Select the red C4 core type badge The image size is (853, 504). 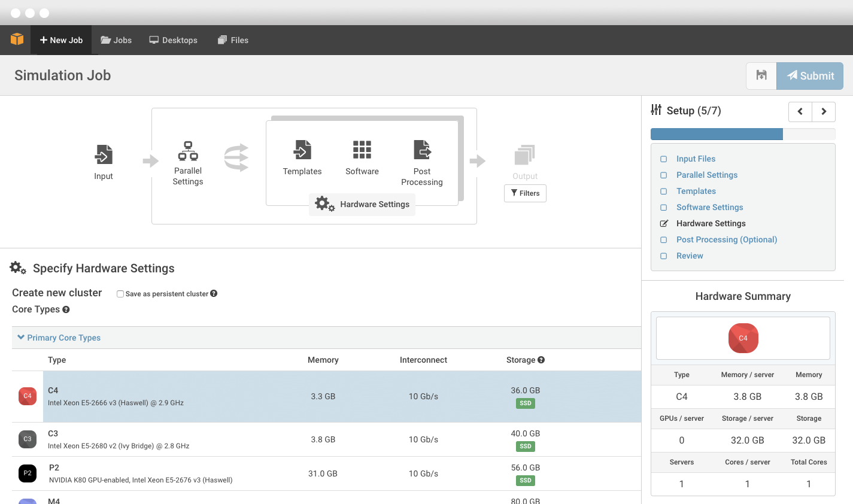(28, 396)
